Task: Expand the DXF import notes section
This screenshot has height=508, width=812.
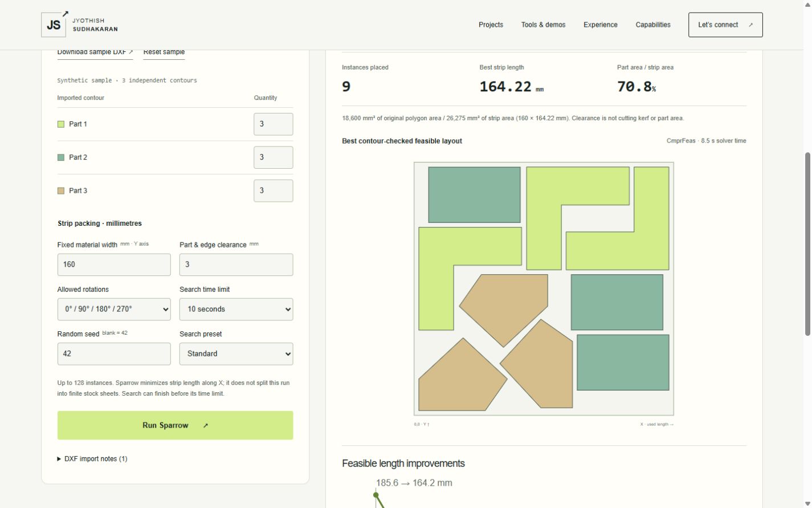Action: [92, 459]
